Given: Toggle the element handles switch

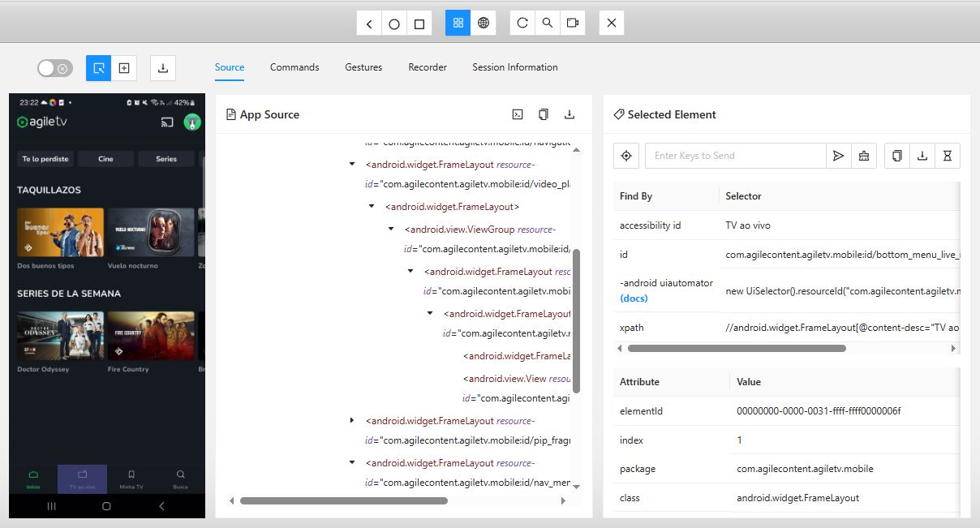Looking at the screenshot, I should pyautogui.click(x=55, y=69).
